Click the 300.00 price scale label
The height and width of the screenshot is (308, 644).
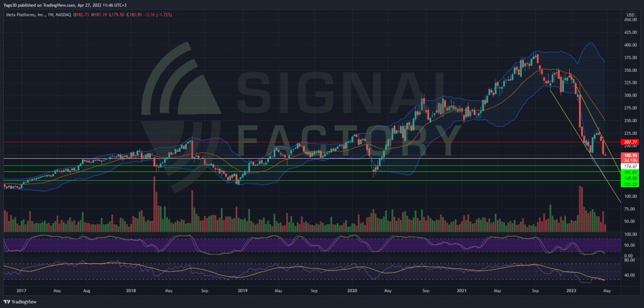(x=631, y=95)
